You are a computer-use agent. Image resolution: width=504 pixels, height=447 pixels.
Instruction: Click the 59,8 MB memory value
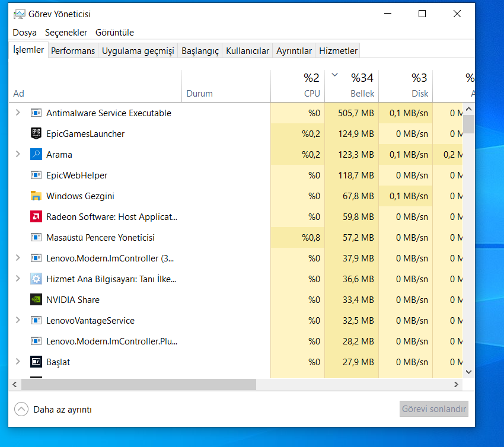click(x=358, y=217)
